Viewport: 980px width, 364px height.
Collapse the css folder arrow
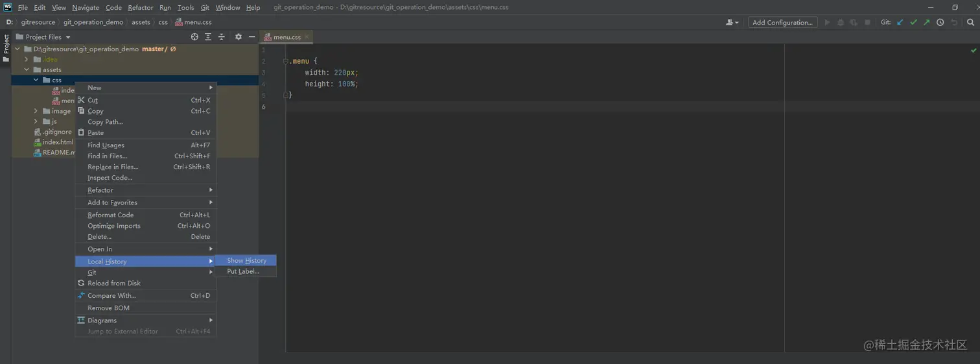pyautogui.click(x=36, y=80)
